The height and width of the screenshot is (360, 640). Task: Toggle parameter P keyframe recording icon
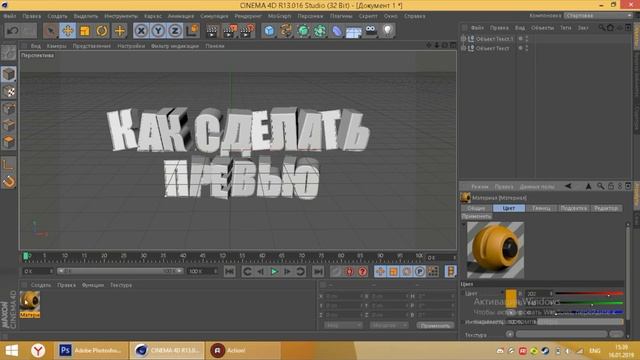420,271
